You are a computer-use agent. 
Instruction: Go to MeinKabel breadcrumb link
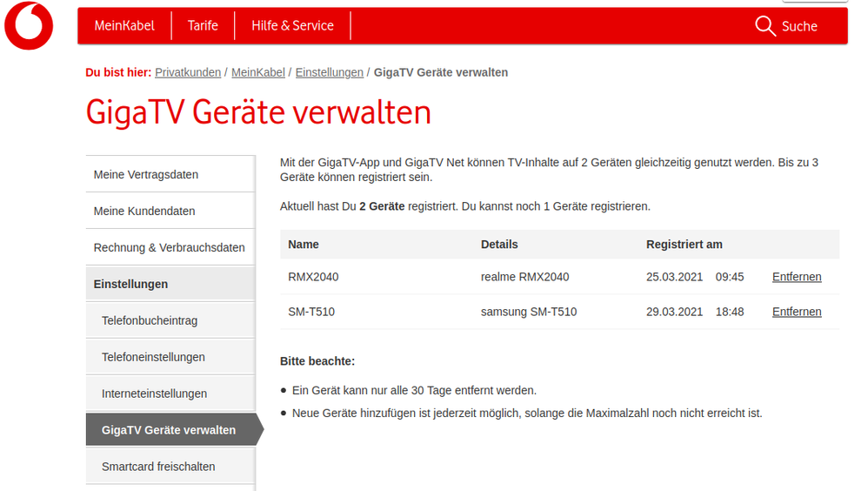pyautogui.click(x=258, y=72)
